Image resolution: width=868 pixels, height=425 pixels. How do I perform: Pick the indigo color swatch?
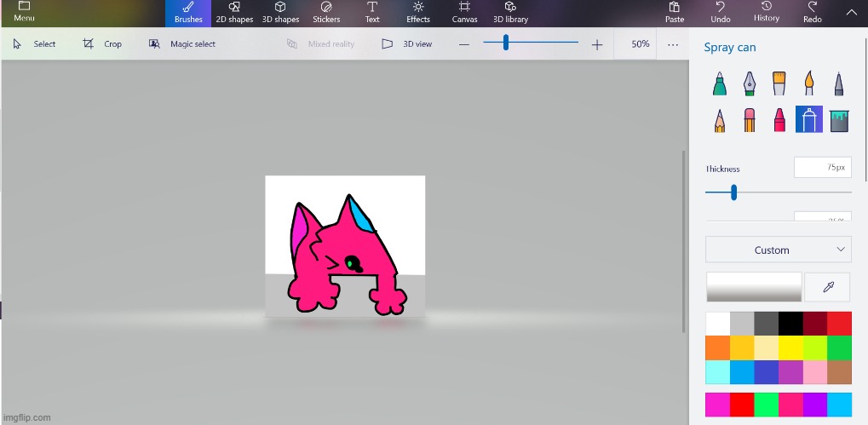click(x=766, y=372)
